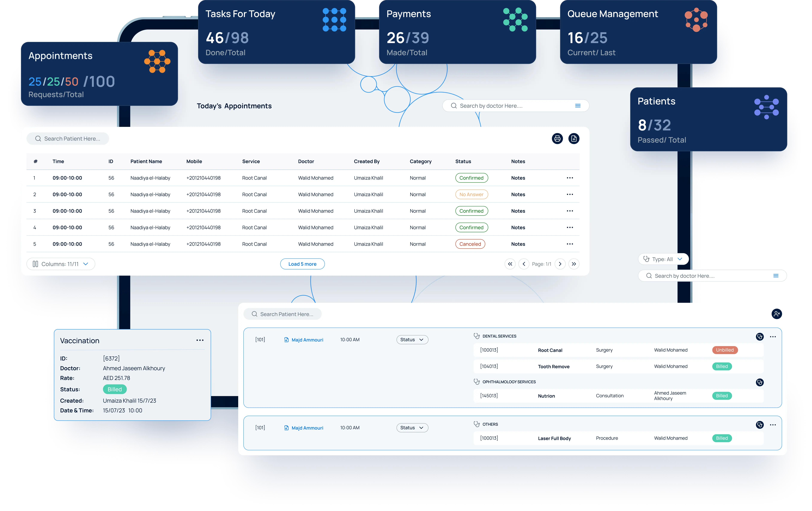Open the Type: All dropdown
This screenshot has height=511, width=812.
(x=663, y=259)
